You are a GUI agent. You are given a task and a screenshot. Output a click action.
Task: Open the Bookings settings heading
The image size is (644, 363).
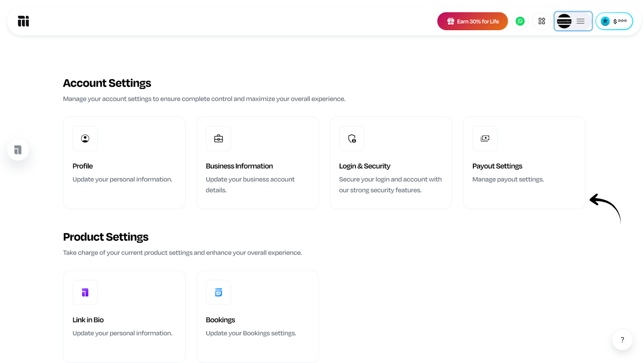[x=220, y=320]
